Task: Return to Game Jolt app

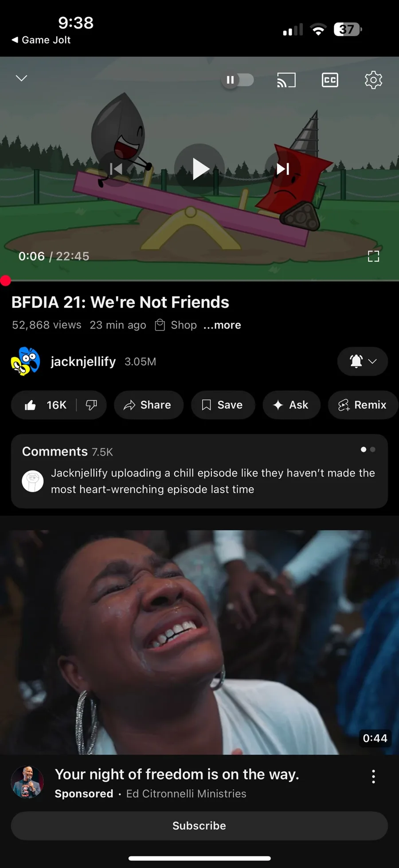Action: pyautogui.click(x=41, y=40)
